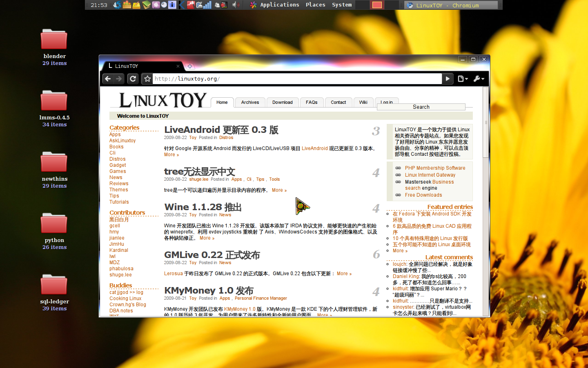Reload the LinuxTOY page
The height and width of the screenshot is (368, 588).
[133, 79]
